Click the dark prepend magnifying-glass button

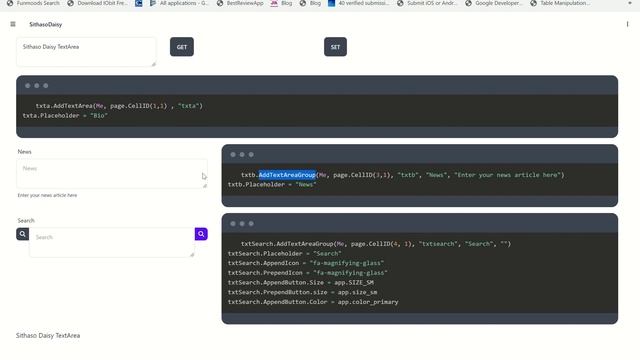tap(22, 234)
